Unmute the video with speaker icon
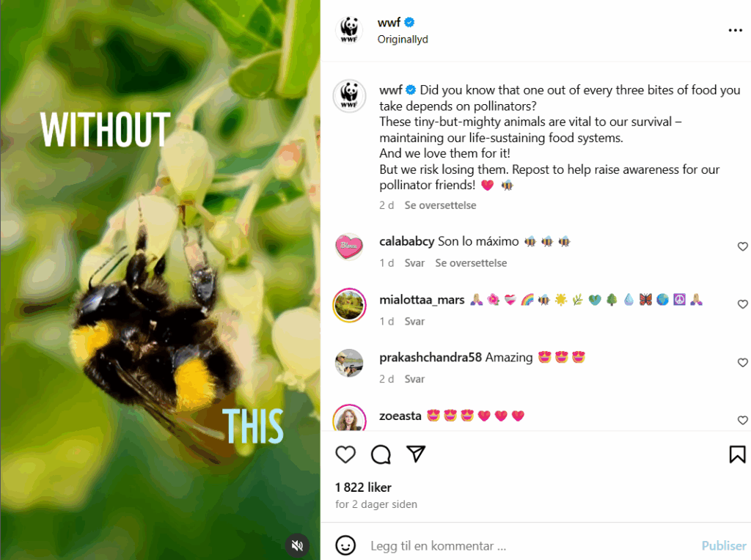751x560 pixels. click(x=298, y=545)
